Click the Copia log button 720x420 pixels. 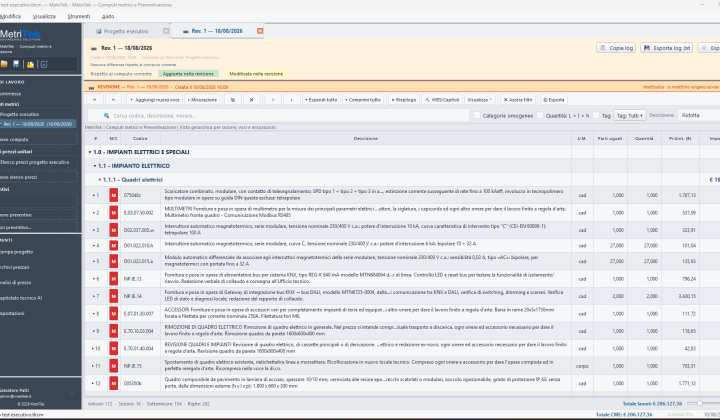tap(616, 48)
